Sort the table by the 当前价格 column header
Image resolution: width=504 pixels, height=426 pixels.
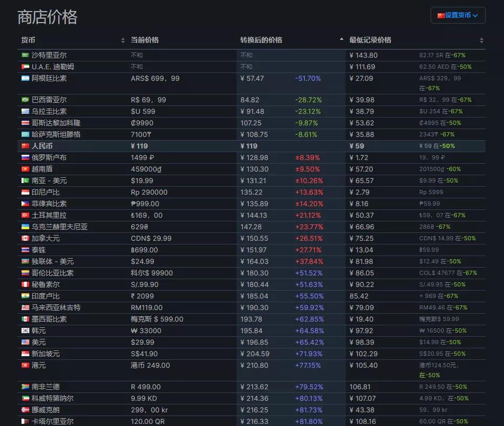[145, 39]
